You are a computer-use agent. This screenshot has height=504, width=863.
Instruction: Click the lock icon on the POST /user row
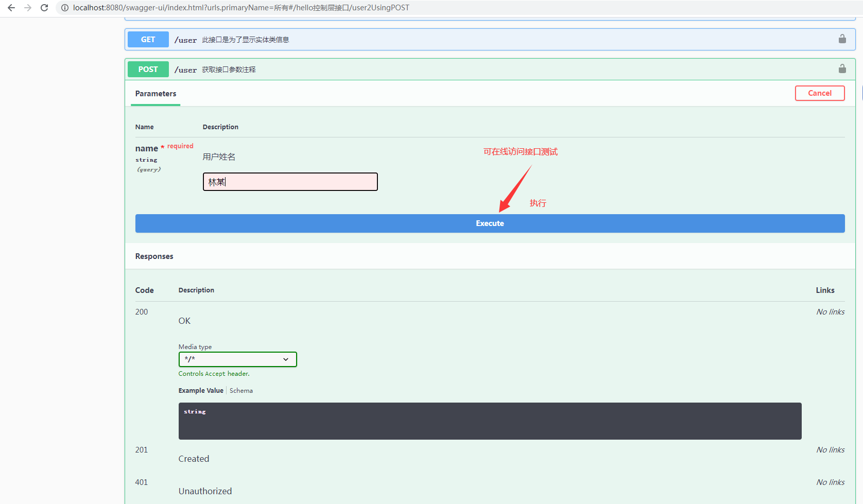click(842, 69)
